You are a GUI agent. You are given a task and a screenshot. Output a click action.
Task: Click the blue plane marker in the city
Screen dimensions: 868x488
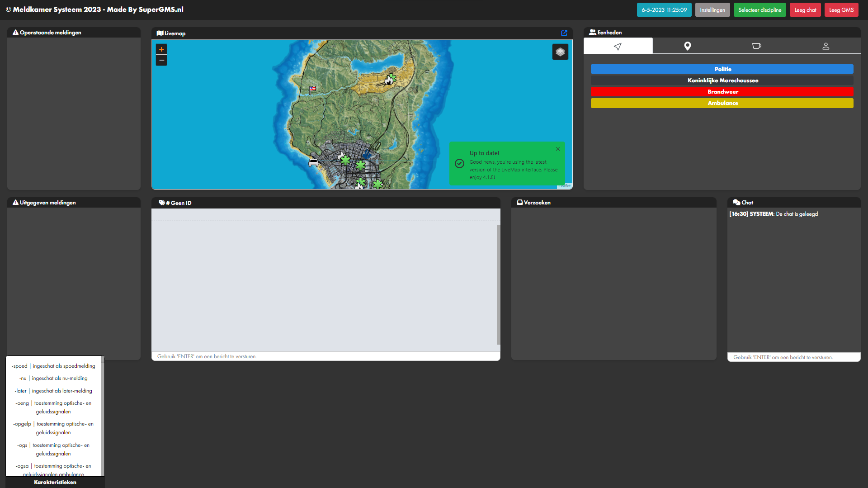click(367, 155)
